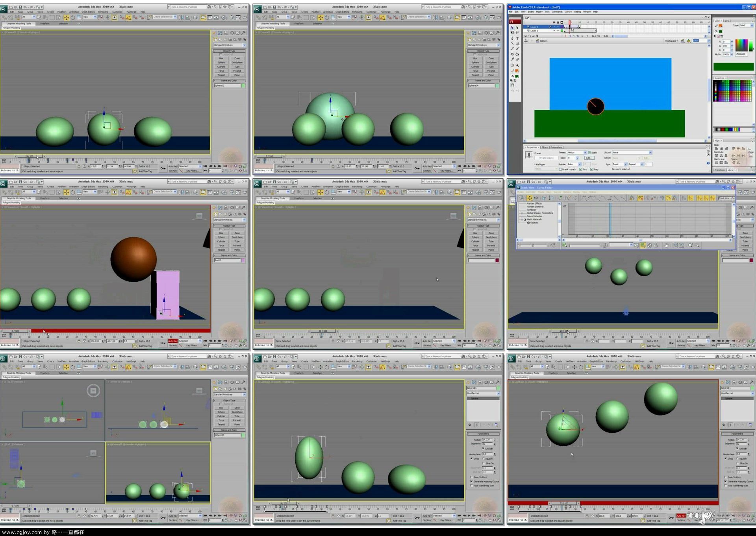
Task: Open color Type Solid dropdown in Flash
Action: tap(746, 25)
